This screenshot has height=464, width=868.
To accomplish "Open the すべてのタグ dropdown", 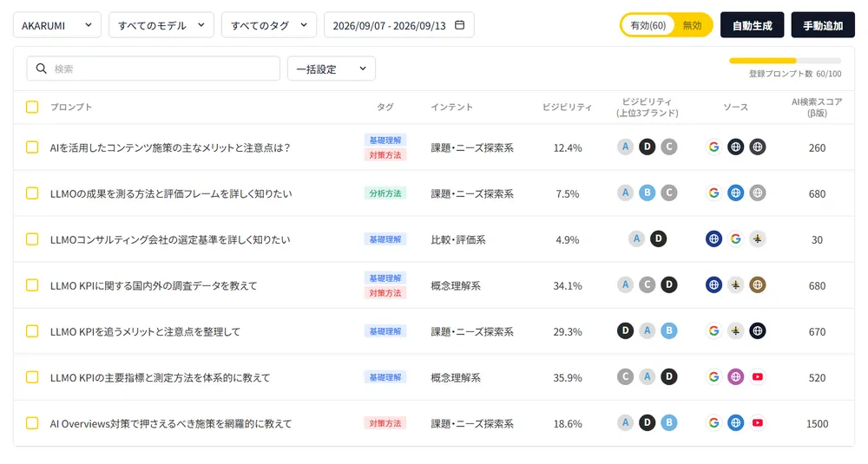I will (x=269, y=25).
